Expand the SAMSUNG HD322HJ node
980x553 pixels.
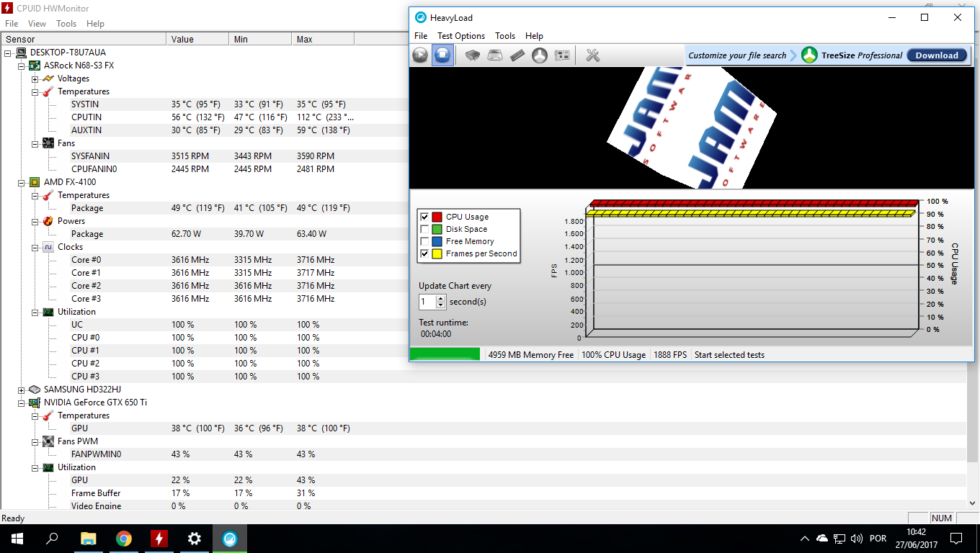tap(22, 390)
